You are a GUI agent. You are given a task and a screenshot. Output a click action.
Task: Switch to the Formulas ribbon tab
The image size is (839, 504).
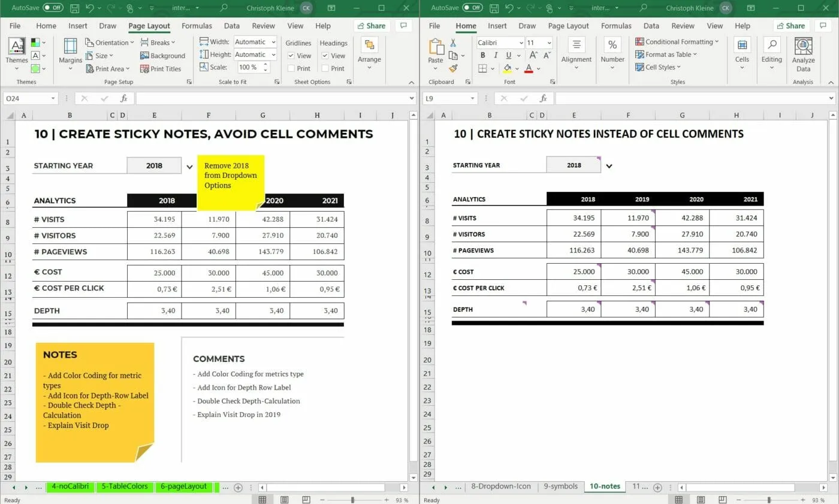pos(197,26)
